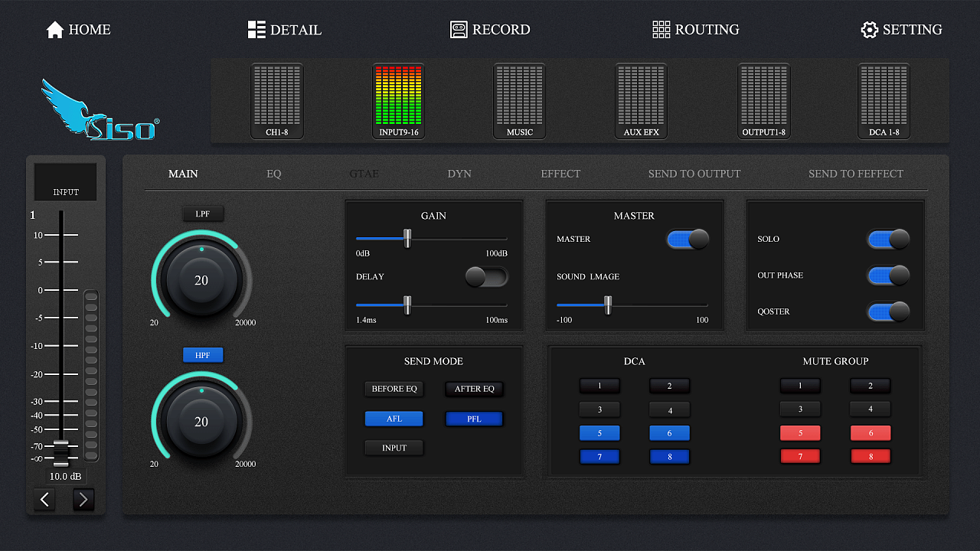Click the PFL send mode button
The width and height of the screenshot is (980, 551).
tap(475, 419)
